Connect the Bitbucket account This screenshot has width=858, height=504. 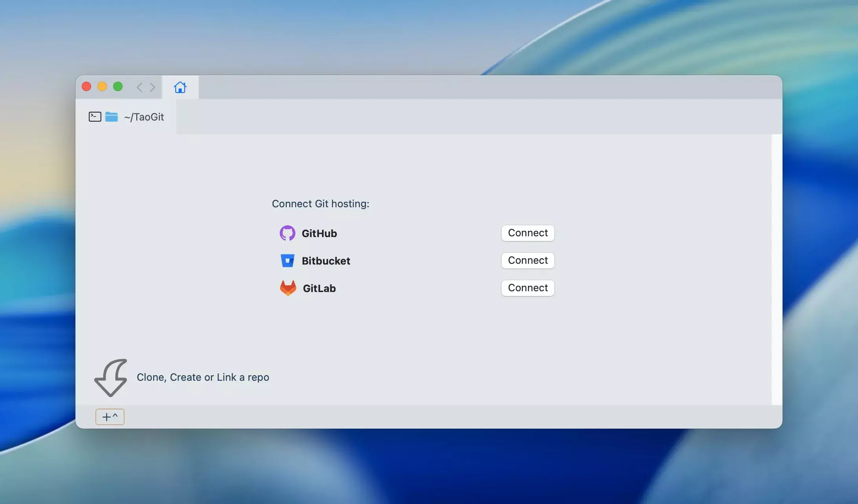click(x=527, y=260)
